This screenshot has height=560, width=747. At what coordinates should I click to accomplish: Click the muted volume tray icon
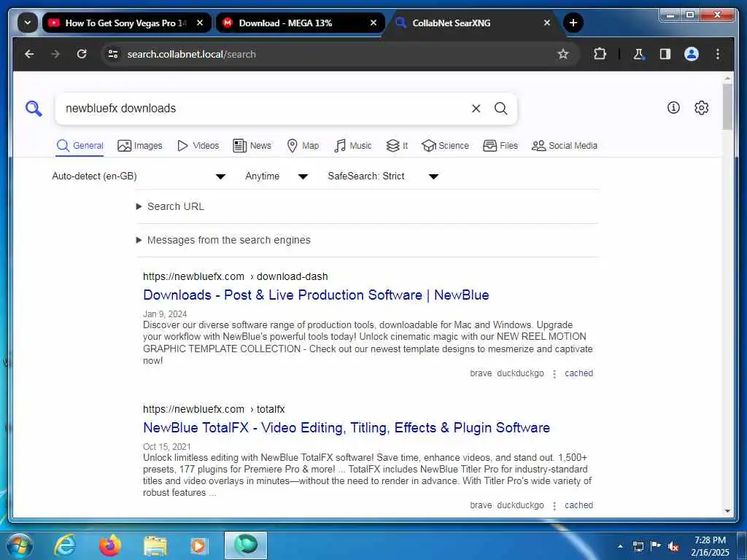point(673,547)
